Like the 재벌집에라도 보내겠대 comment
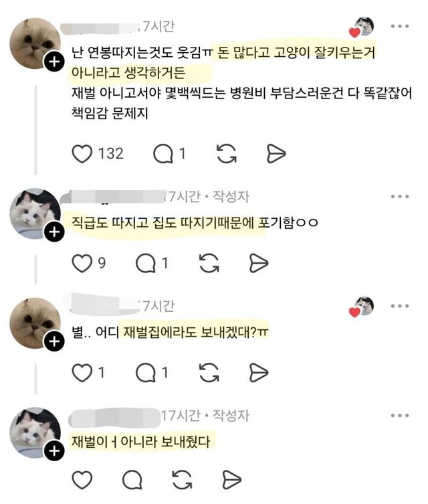428x504 pixels. pos(82,373)
